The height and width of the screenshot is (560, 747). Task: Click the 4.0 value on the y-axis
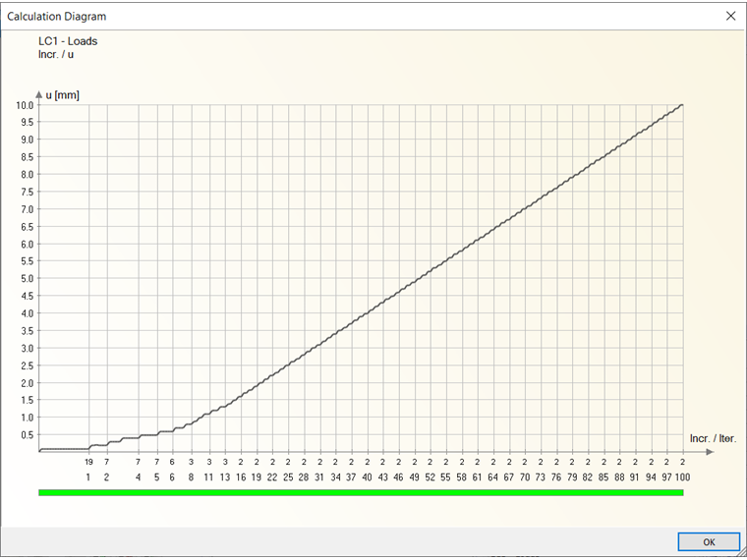(28, 313)
